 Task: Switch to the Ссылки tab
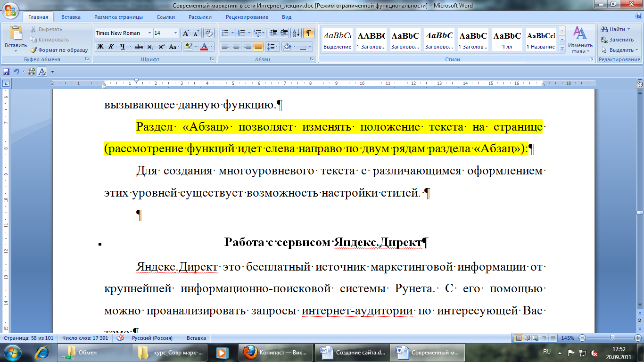[165, 17]
